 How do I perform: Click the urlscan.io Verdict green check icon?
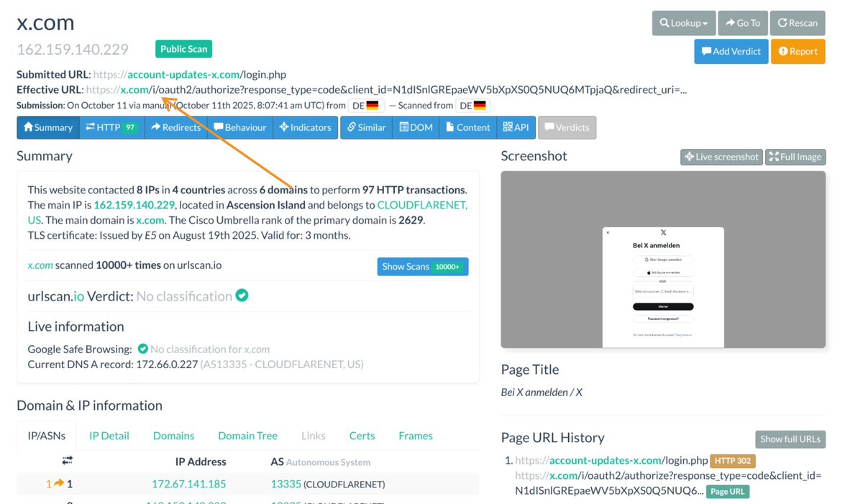point(242,295)
